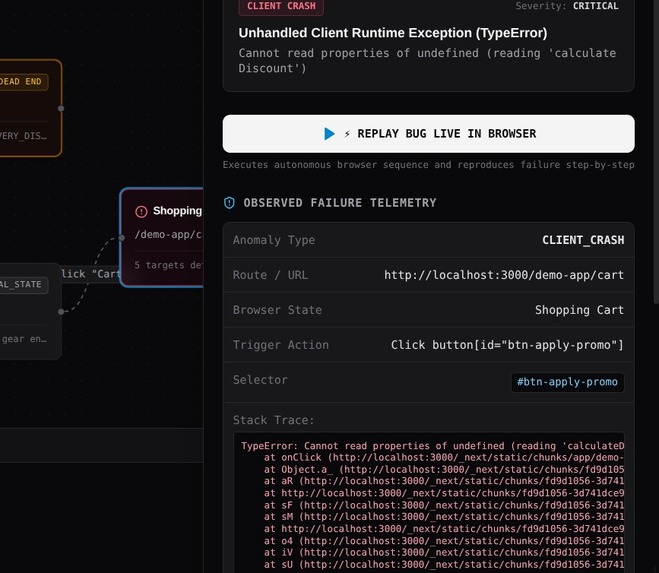Click the "at o4" stack trace line

point(444,541)
